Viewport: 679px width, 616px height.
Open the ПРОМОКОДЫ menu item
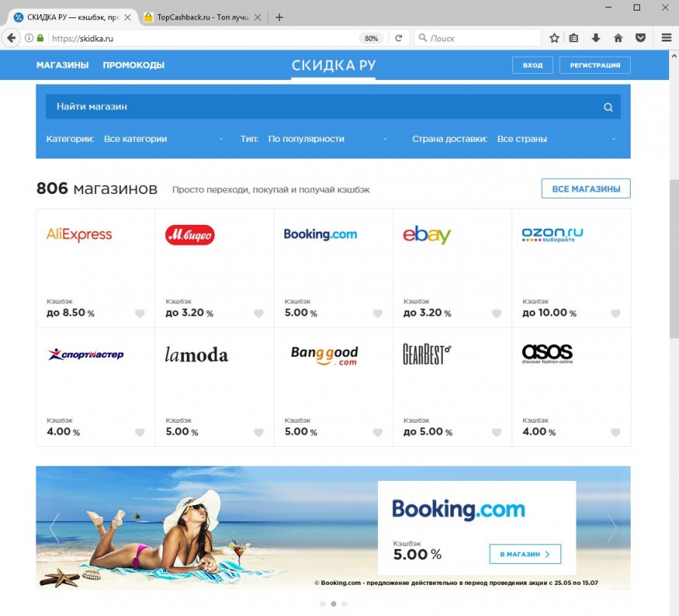[x=134, y=65]
